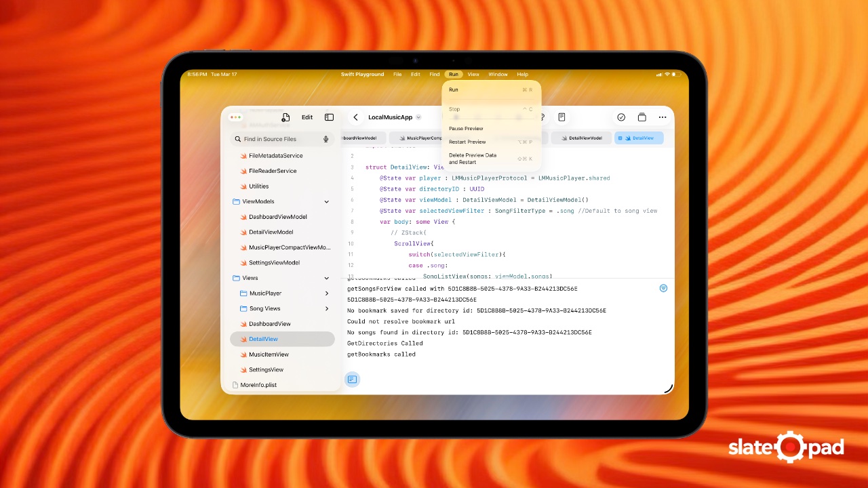Open the new file creation icon
Viewport: 868px width, 488px height.
point(285,117)
